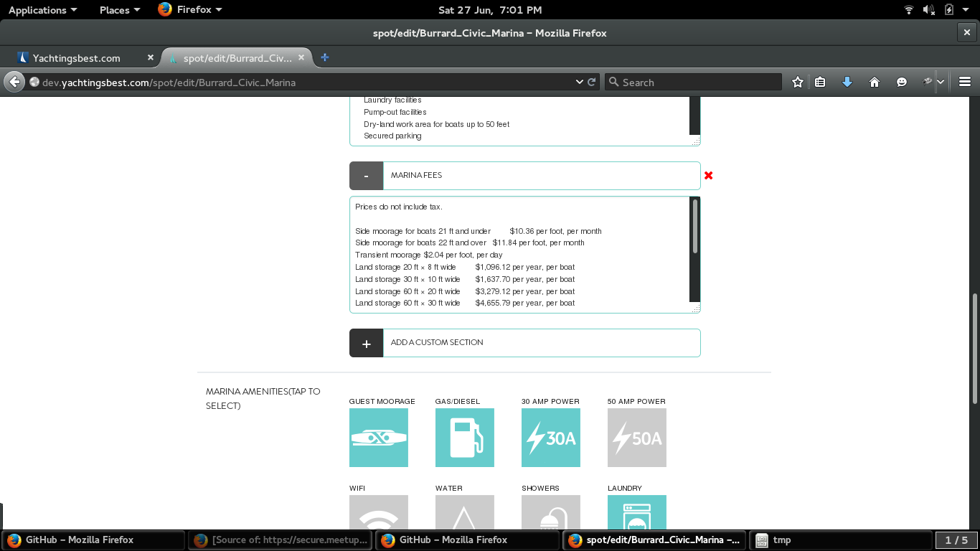The image size is (980, 551).
Task: Go to Firefox home page icon
Action: [874, 83]
